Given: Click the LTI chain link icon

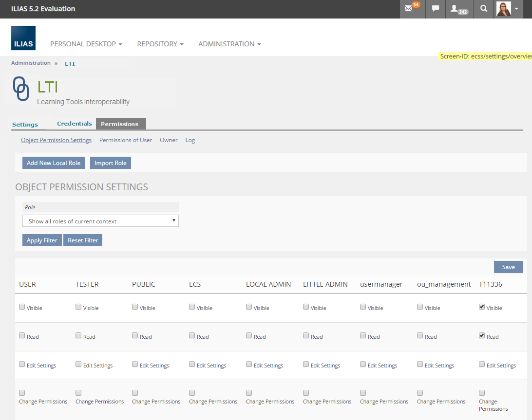Looking at the screenshot, I should (21, 89).
